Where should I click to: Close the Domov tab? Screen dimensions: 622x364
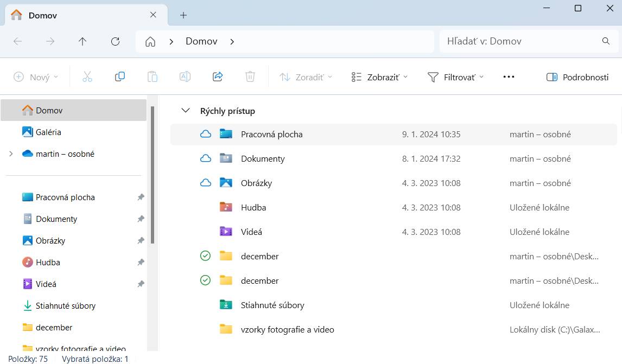click(x=153, y=15)
